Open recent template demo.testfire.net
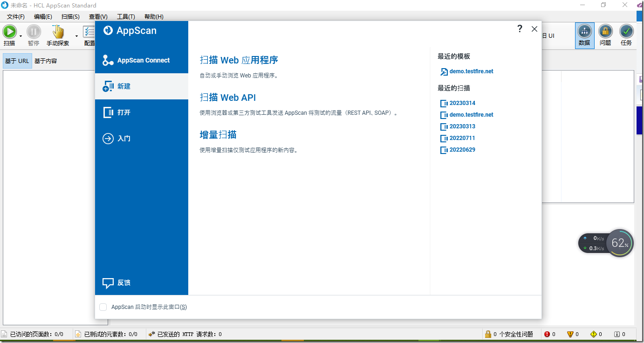Screen dimensions: 644x343 [x=471, y=71]
